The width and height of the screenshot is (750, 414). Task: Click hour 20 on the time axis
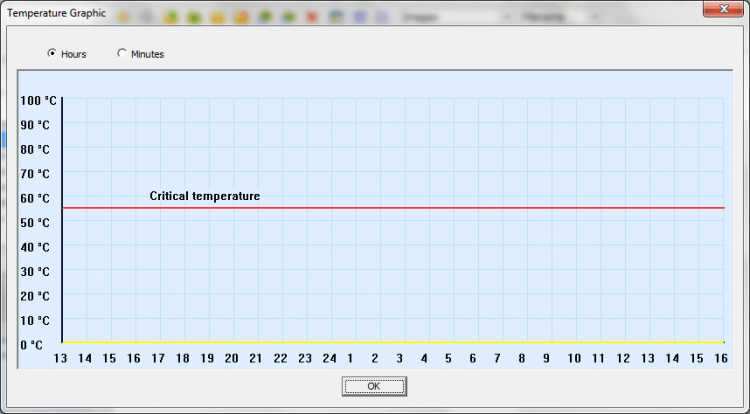231,358
